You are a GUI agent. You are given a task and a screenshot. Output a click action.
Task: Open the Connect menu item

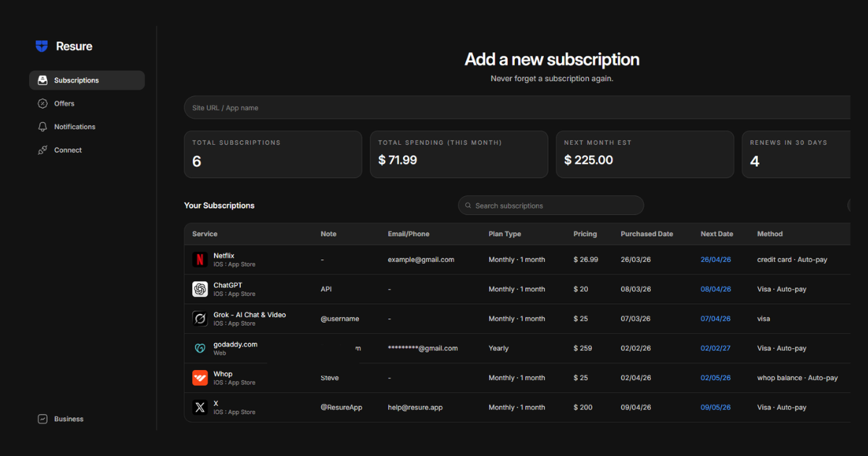[x=87, y=150]
